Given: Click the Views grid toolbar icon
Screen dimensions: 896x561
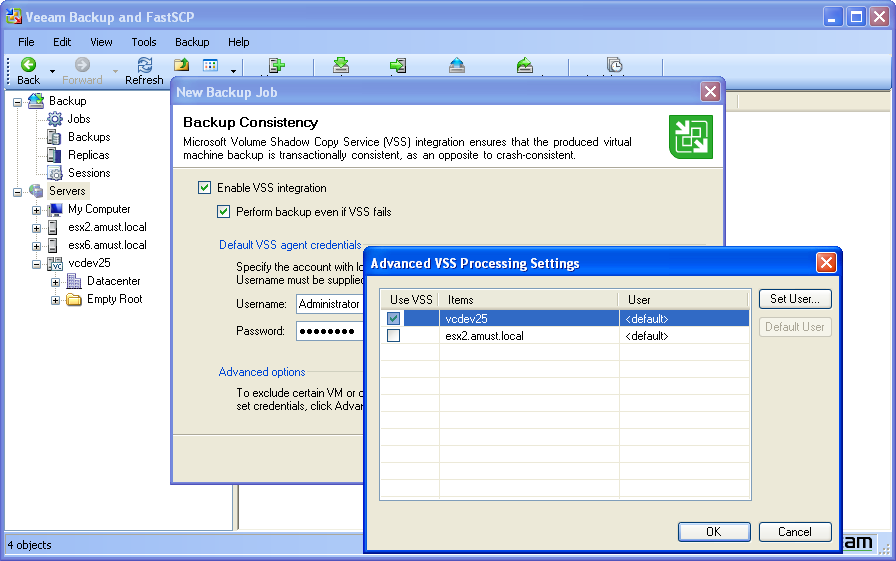Looking at the screenshot, I should (x=210, y=65).
